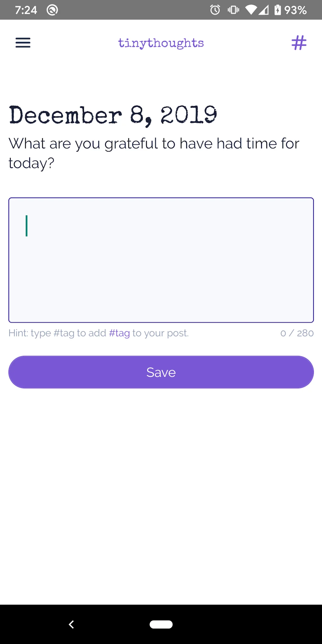Tap the 0 / 280 character counter

[297, 333]
